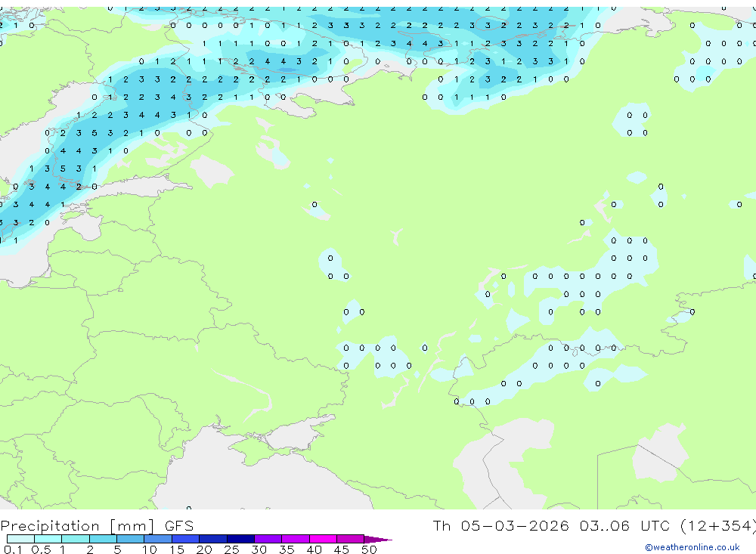Click the '30' legend scale label
The width and height of the screenshot is (756, 554).
(259, 549)
